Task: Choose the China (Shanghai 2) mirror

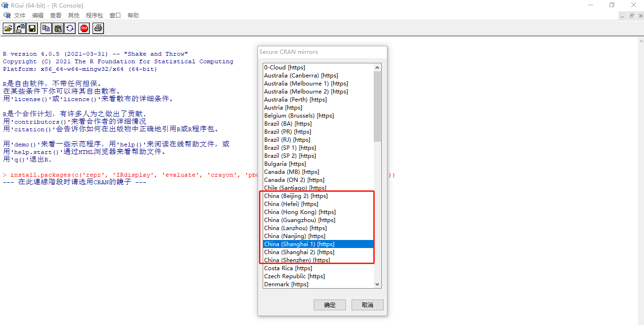Action: [318, 252]
